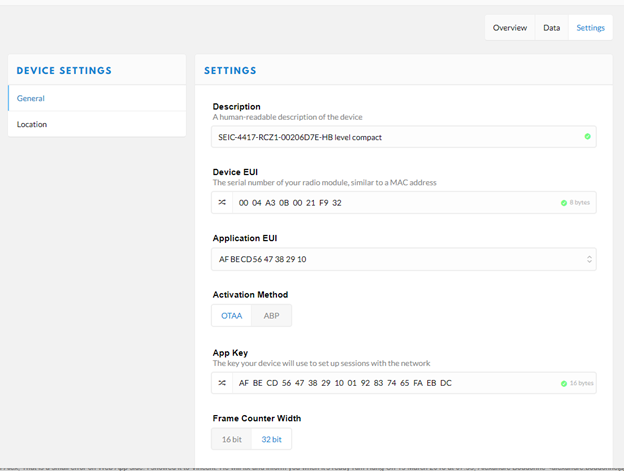Switch to the Data tab

point(551,28)
